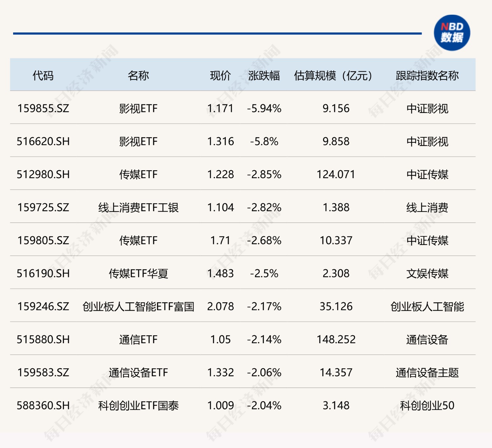Click the -2.14% change value

click(264, 340)
